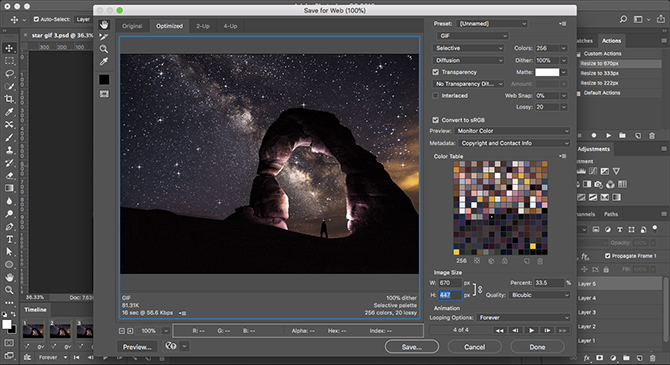The image size is (670, 365).
Task: Select the Eraser tool
Action: click(x=9, y=175)
